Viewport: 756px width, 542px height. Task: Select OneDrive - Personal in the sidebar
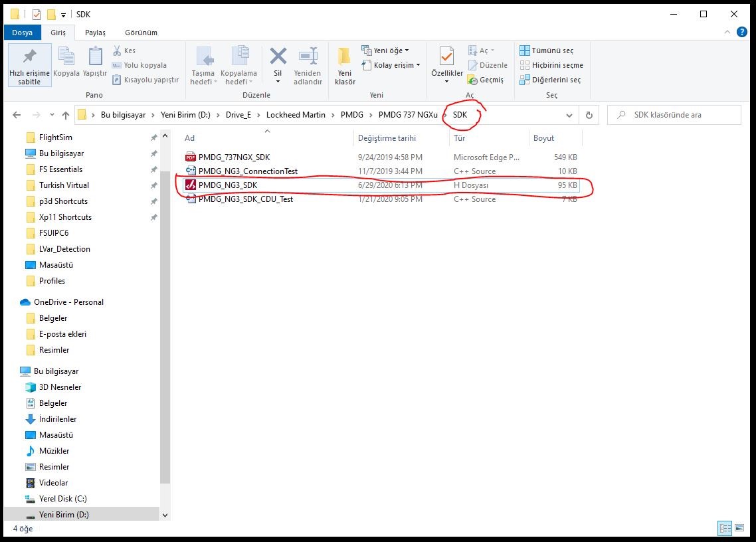tap(68, 302)
